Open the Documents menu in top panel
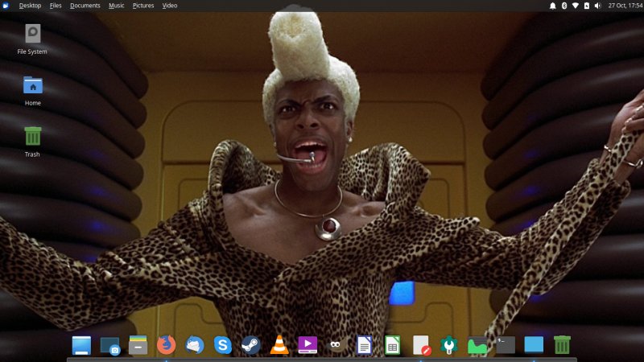The height and width of the screenshot is (362, 644). (x=85, y=6)
